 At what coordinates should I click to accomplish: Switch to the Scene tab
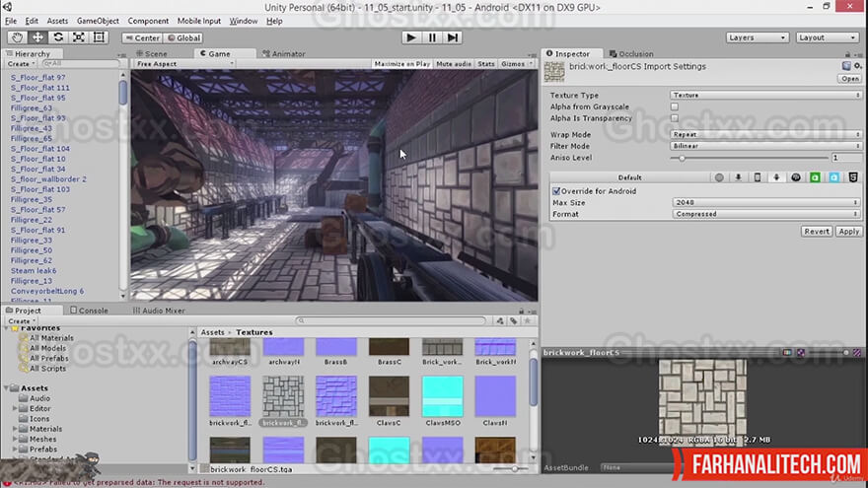pyautogui.click(x=152, y=53)
